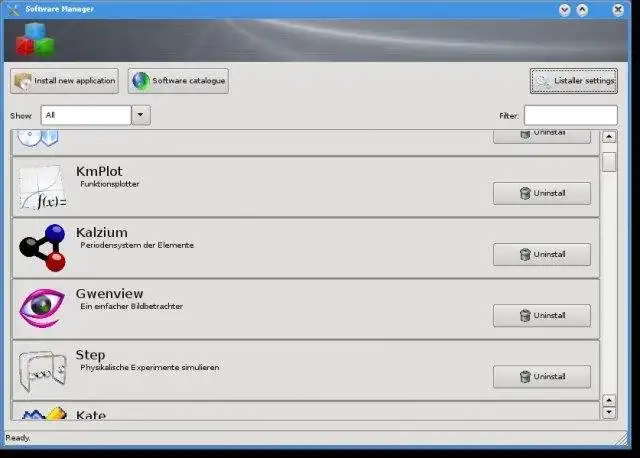Click the Periodensystem der Elemente description
The image size is (640, 458).
coord(137,245)
